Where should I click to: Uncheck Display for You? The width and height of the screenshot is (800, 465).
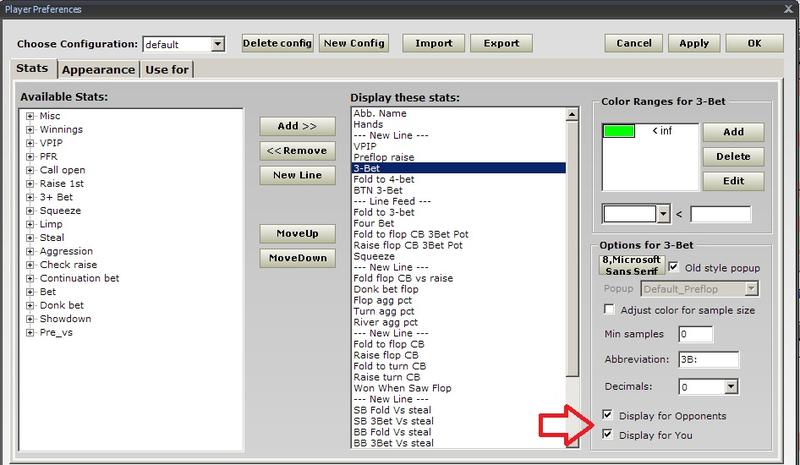(607, 434)
